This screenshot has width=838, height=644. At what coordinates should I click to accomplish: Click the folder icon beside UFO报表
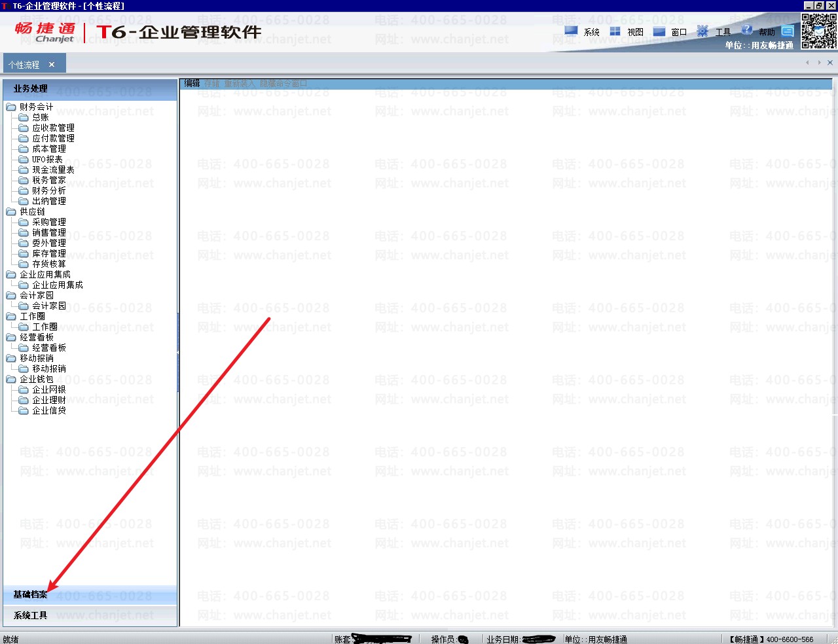24,160
